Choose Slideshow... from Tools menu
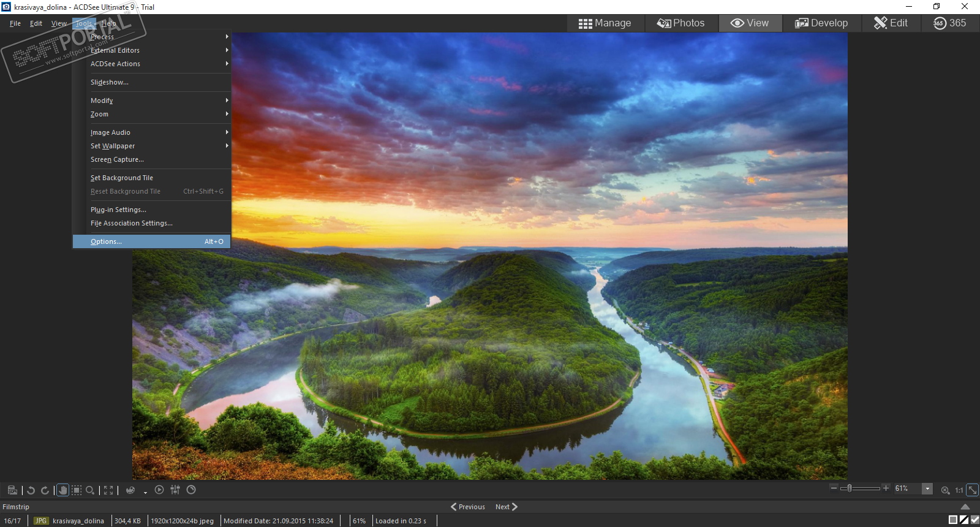This screenshot has height=527, width=980. (152, 82)
